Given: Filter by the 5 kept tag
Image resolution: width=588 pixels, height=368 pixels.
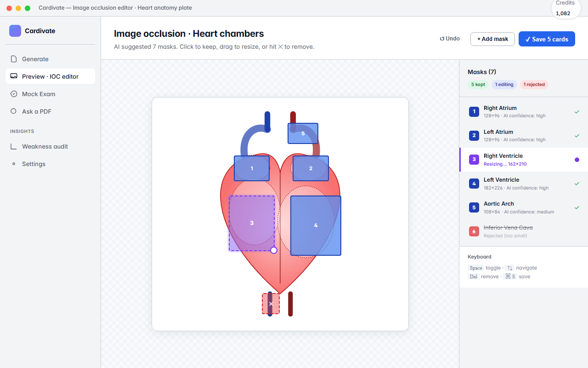Looking at the screenshot, I should coord(478,85).
